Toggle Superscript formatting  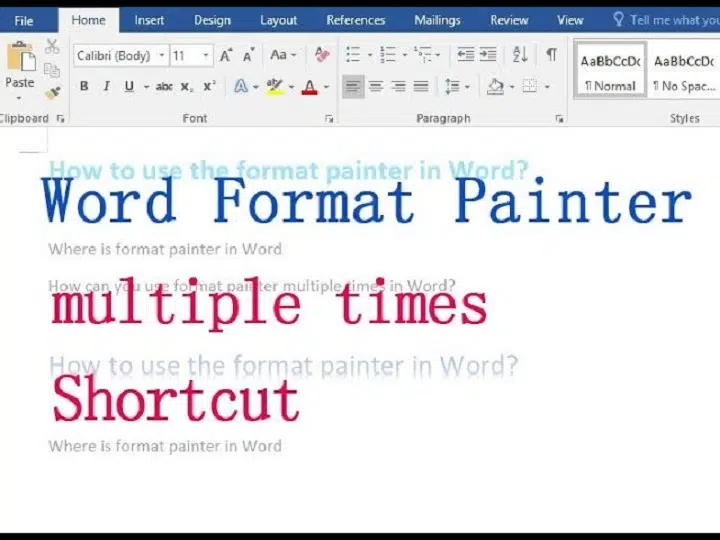pyautogui.click(x=209, y=86)
